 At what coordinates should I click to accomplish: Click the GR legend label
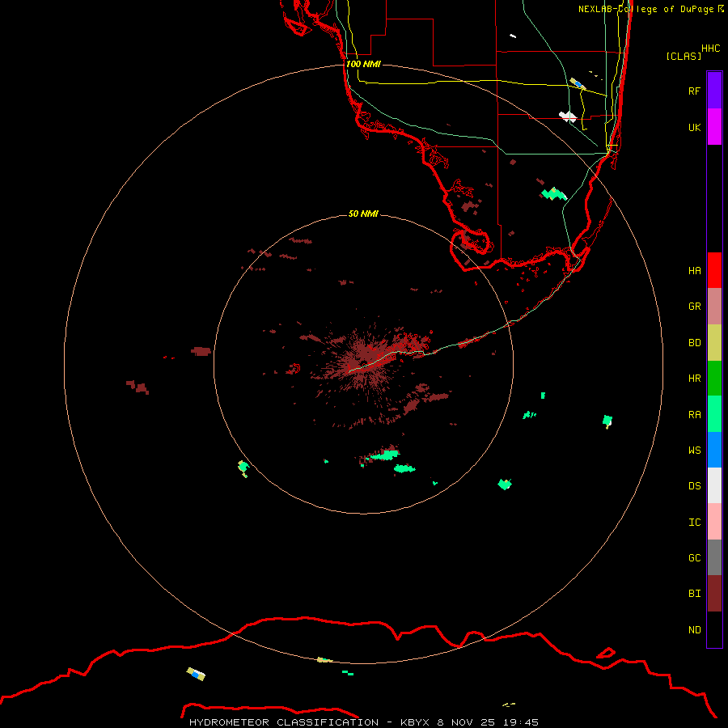pos(694,307)
